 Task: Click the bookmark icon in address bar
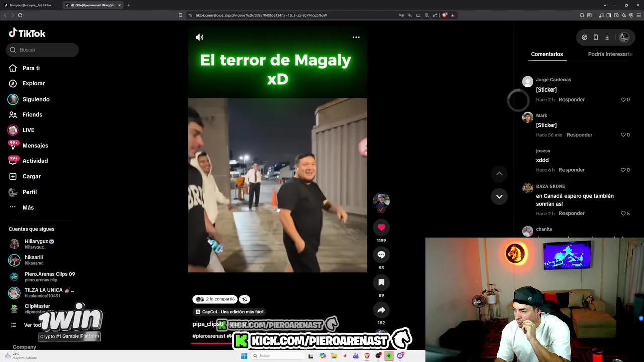180,15
